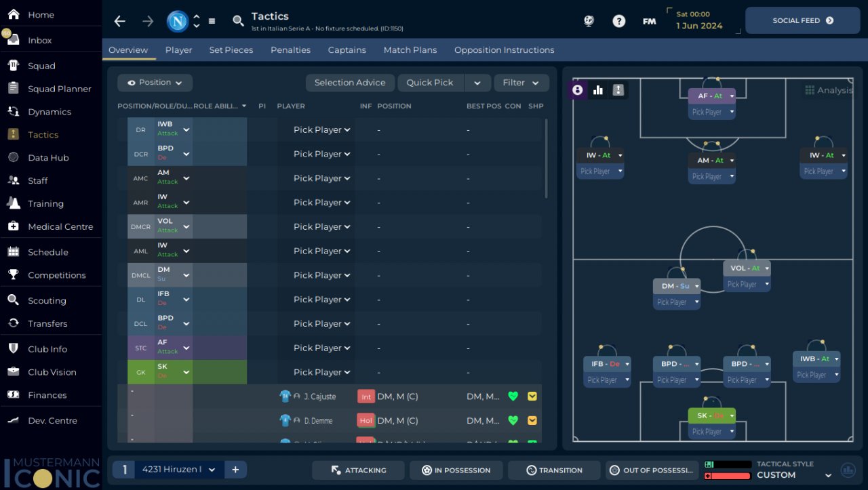Switch to the Captains tab
Image resolution: width=868 pixels, height=490 pixels.
347,50
